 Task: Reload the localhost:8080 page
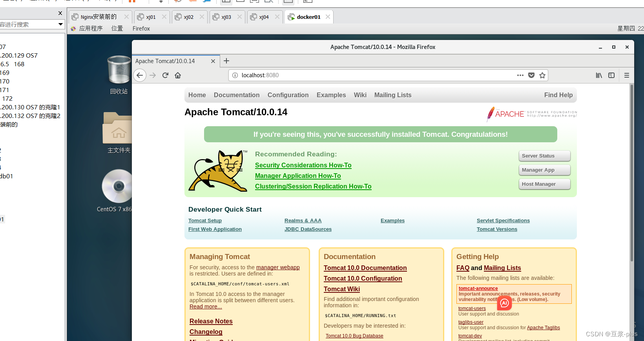point(165,75)
